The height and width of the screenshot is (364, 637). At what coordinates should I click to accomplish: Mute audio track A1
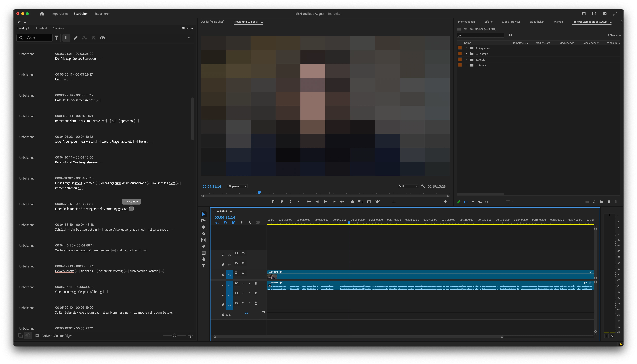pyautogui.click(x=243, y=284)
